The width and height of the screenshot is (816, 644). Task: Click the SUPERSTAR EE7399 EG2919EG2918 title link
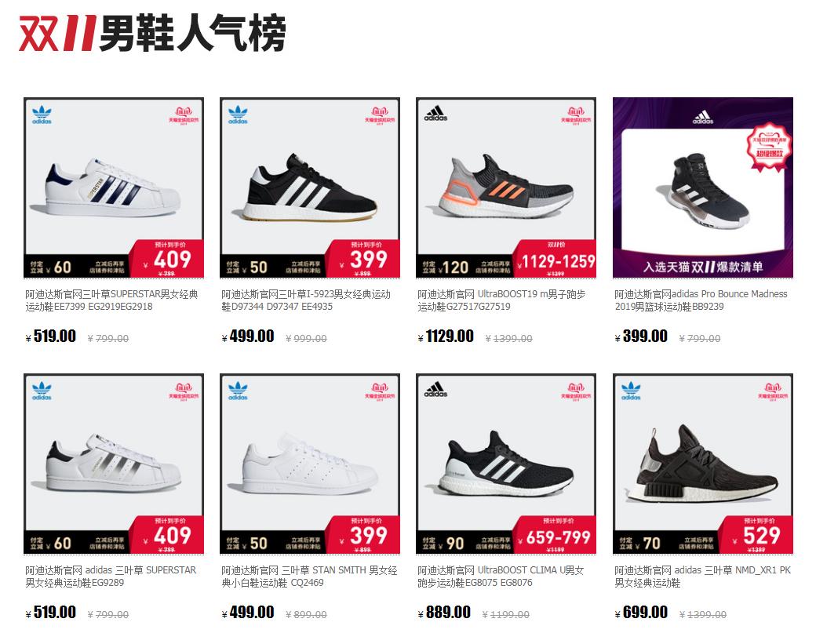pyautogui.click(x=111, y=300)
